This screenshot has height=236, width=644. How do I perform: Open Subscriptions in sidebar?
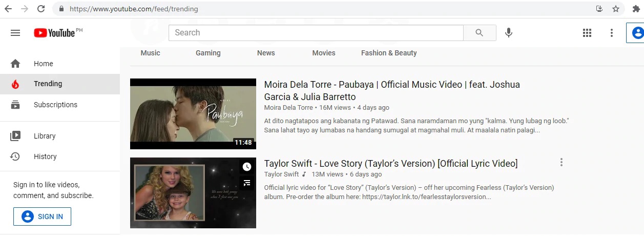point(55,105)
